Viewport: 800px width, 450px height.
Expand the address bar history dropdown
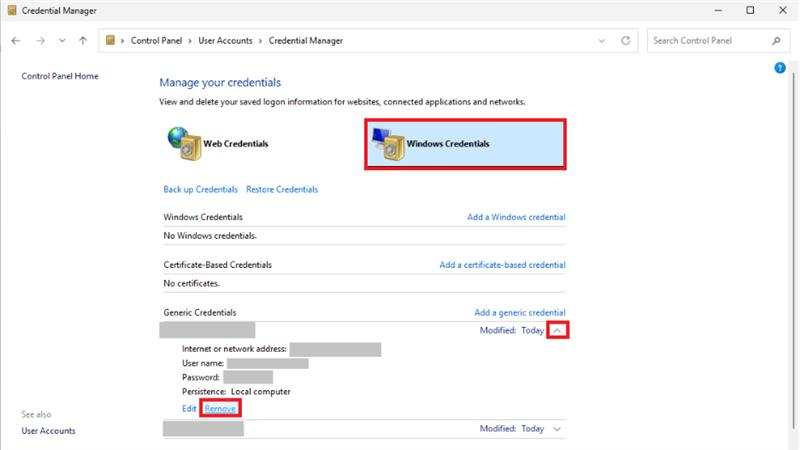point(602,41)
